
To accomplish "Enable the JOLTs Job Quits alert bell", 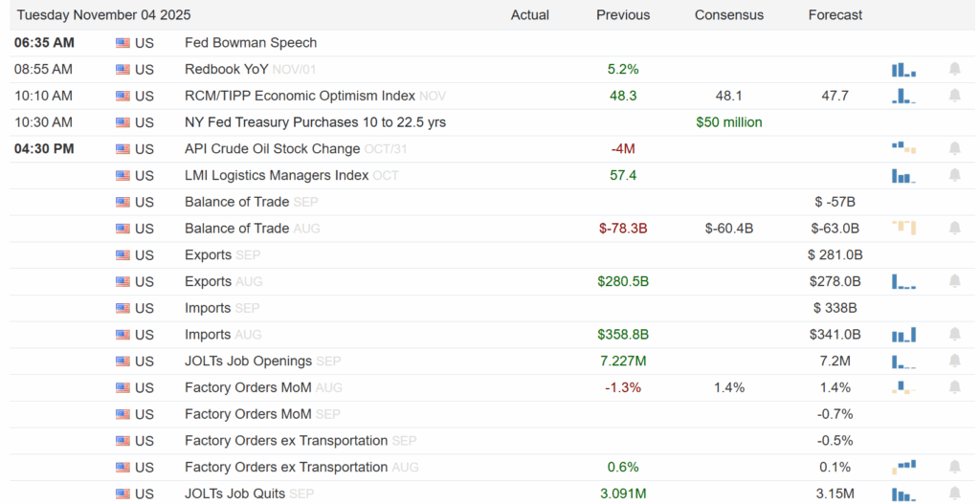I will [954, 493].
